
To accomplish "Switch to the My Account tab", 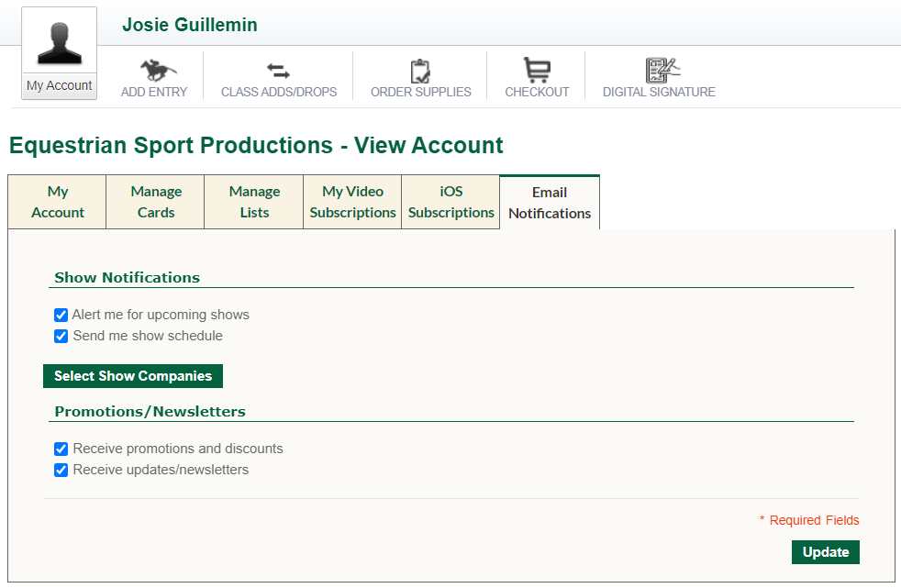I will coord(58,202).
